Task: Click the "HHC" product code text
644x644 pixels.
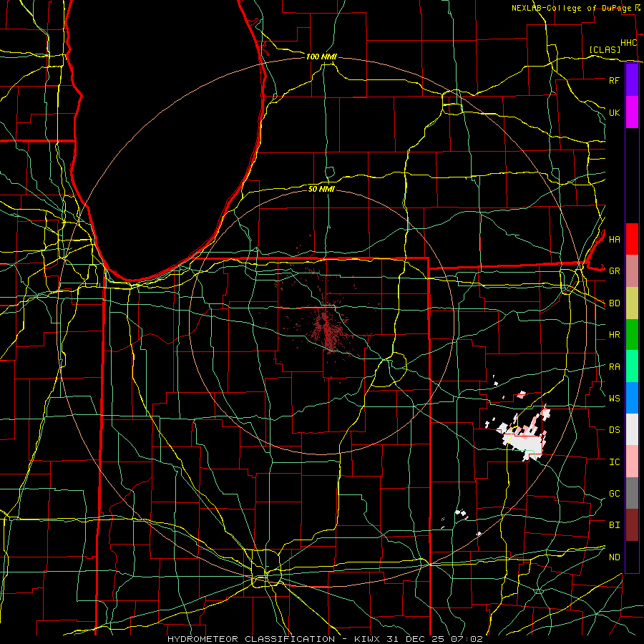Action: coord(628,43)
